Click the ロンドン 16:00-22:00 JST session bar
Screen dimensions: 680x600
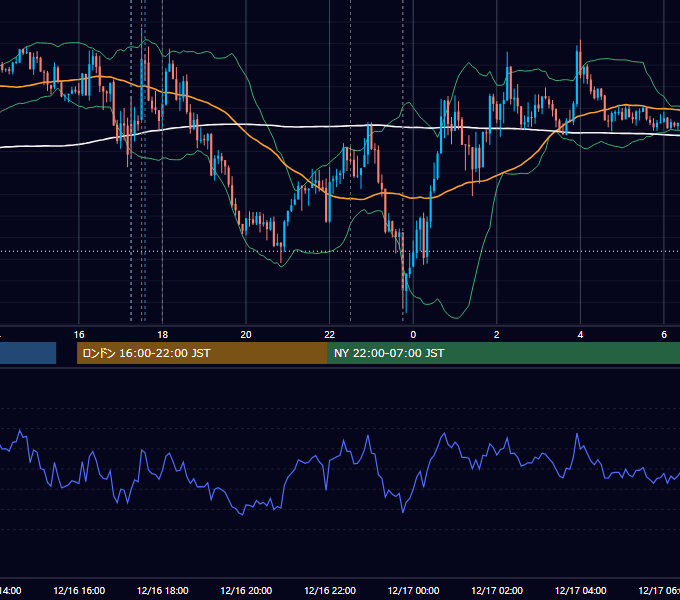pos(202,353)
